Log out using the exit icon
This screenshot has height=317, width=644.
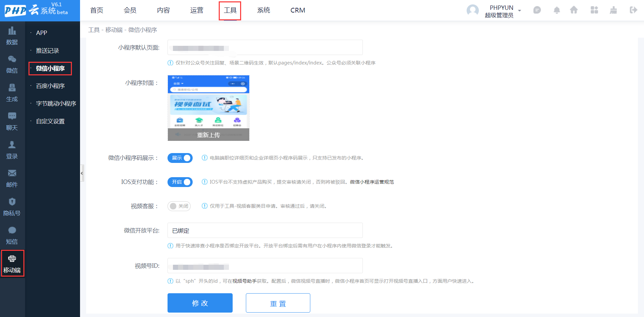coord(633,10)
